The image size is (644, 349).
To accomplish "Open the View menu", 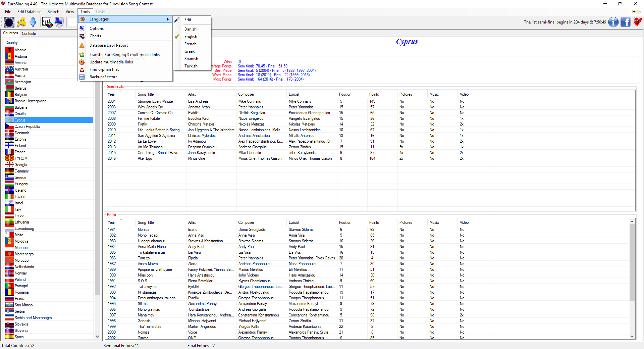I will point(70,12).
